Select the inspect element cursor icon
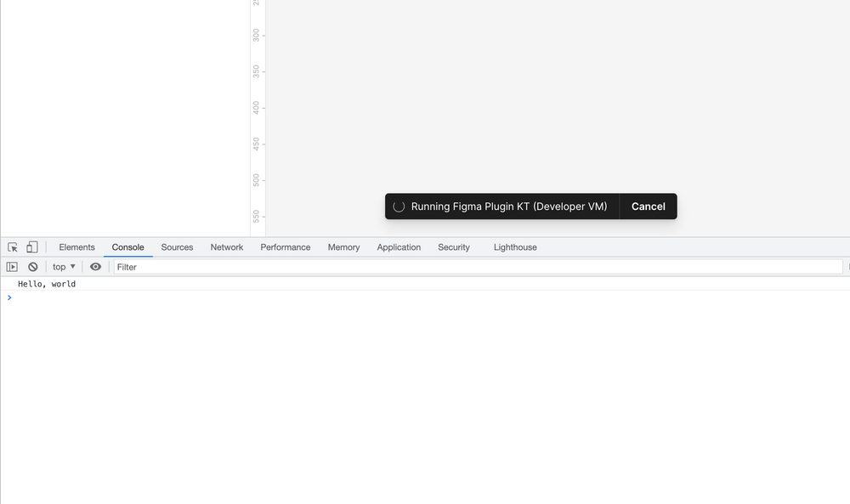This screenshot has height=504, width=850. pos(12,246)
